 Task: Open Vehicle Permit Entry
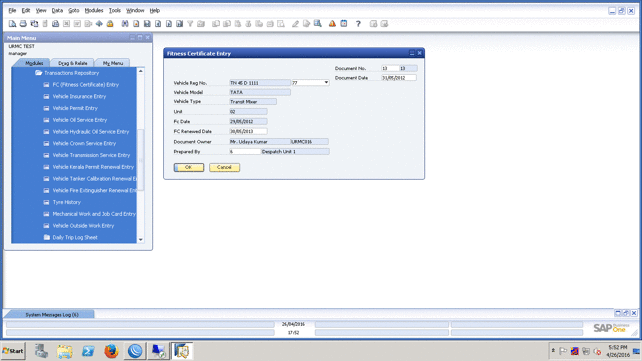(75, 108)
